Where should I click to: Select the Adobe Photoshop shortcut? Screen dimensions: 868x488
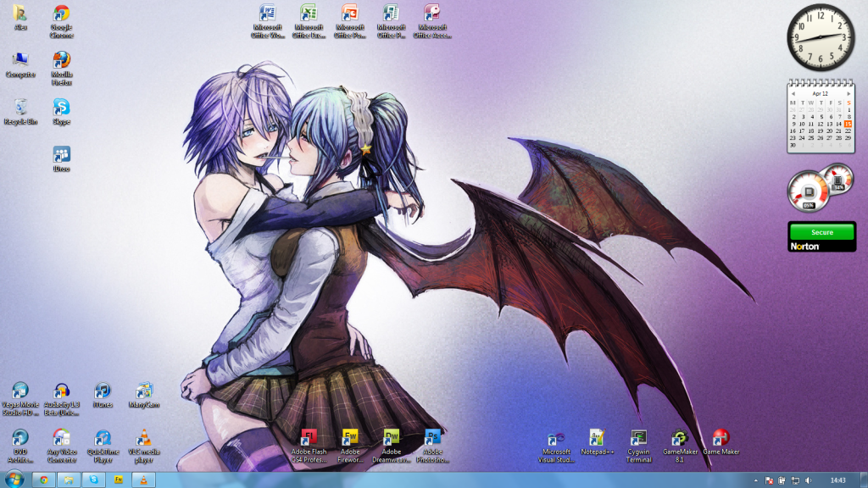point(432,446)
